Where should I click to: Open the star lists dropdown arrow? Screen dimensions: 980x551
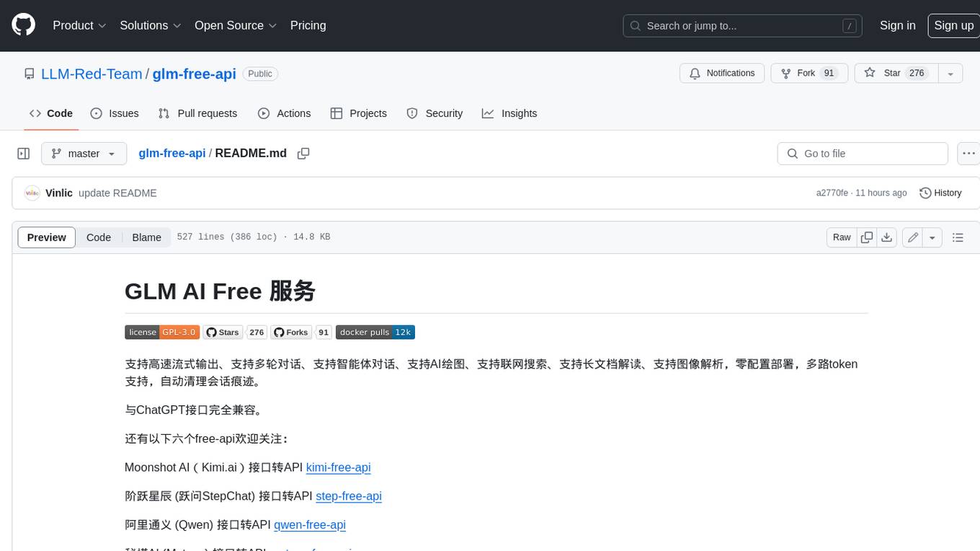tap(950, 73)
